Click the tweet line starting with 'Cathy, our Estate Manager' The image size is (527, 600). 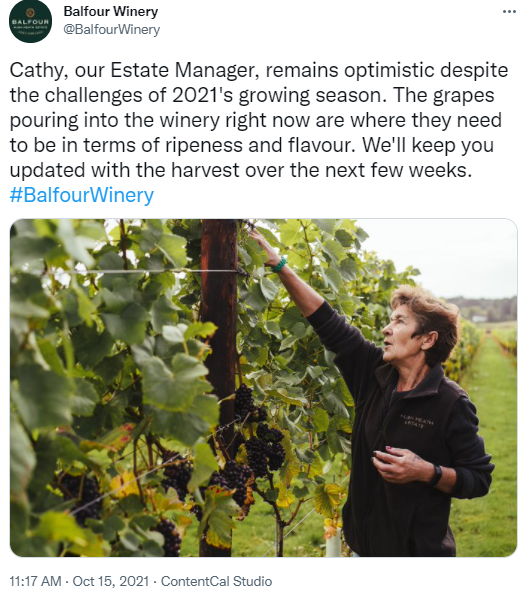click(259, 70)
